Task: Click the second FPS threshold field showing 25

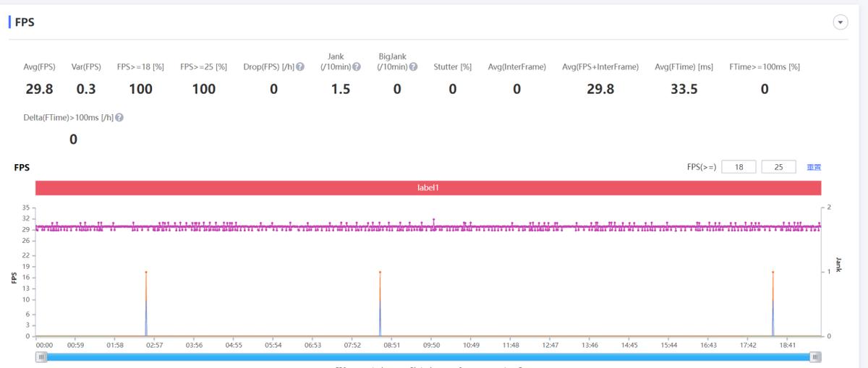Action: click(x=778, y=167)
